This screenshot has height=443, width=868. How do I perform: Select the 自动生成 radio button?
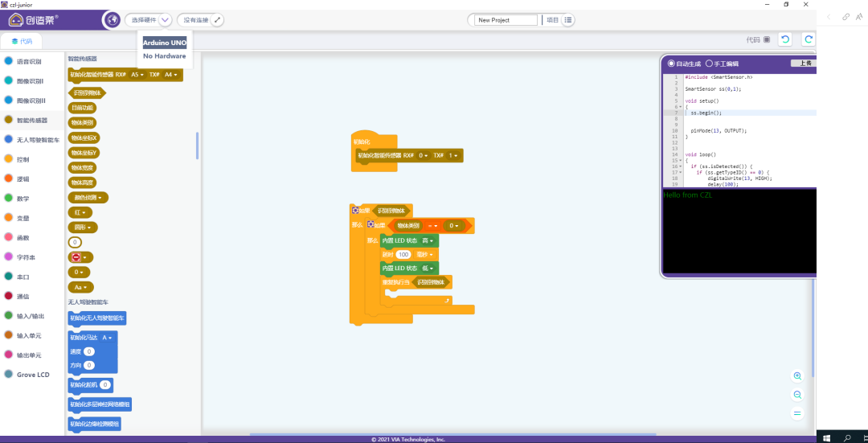(x=672, y=64)
